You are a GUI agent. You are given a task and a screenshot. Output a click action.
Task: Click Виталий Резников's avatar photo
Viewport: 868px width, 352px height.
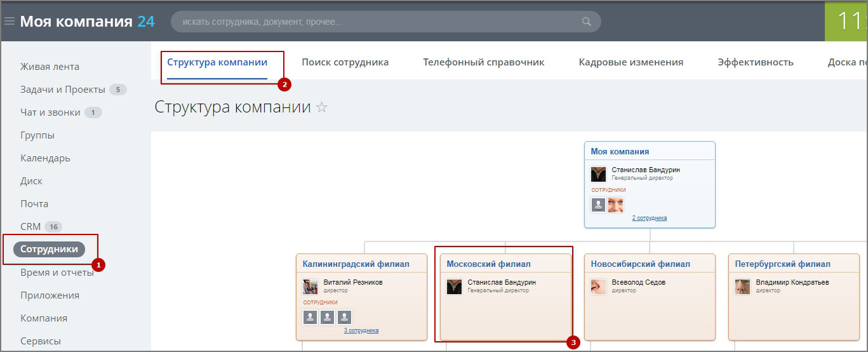[x=310, y=287]
